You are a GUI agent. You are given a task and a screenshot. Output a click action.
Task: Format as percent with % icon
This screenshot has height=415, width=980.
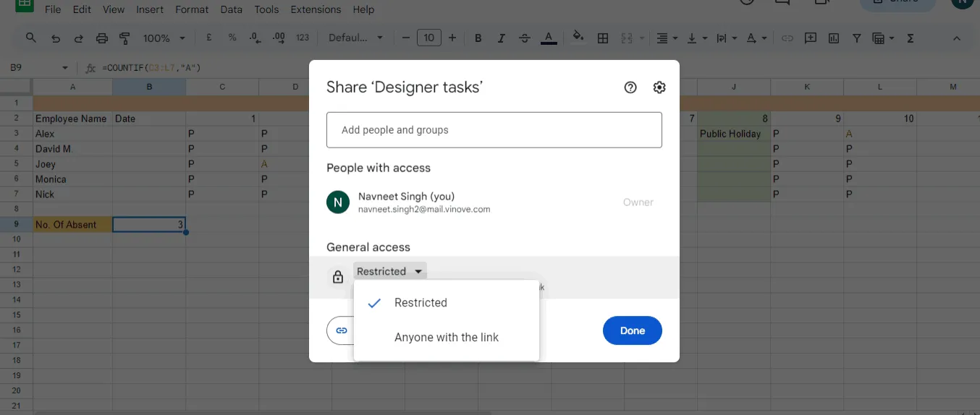click(x=232, y=38)
